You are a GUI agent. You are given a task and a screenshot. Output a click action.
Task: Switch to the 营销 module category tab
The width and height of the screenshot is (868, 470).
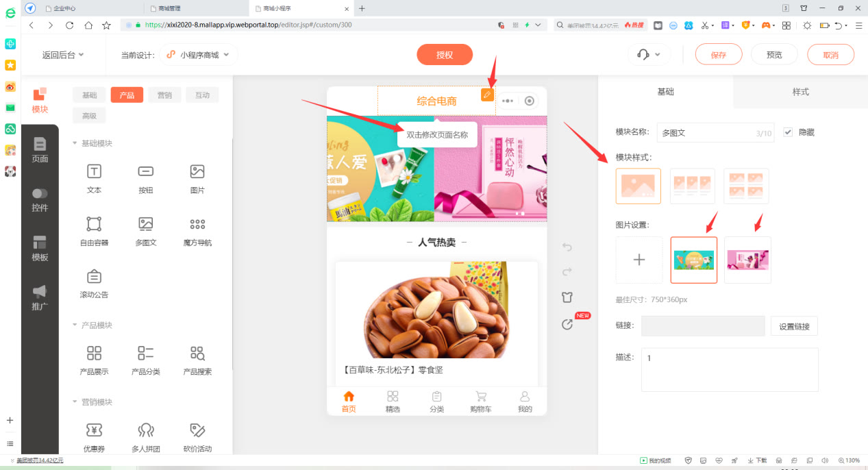(164, 95)
